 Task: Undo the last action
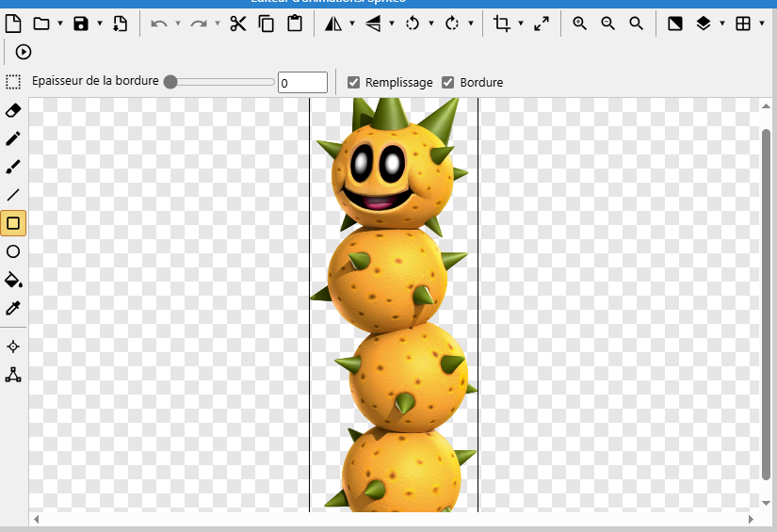tap(158, 24)
